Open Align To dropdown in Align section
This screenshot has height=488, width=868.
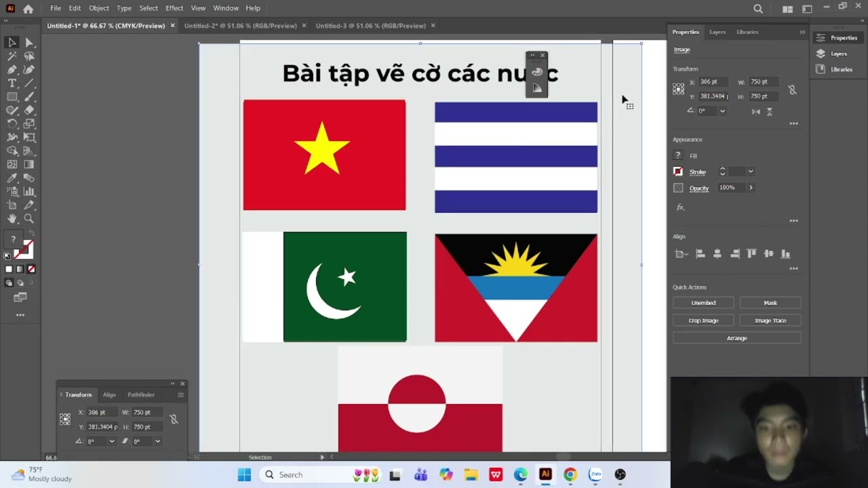(681, 254)
